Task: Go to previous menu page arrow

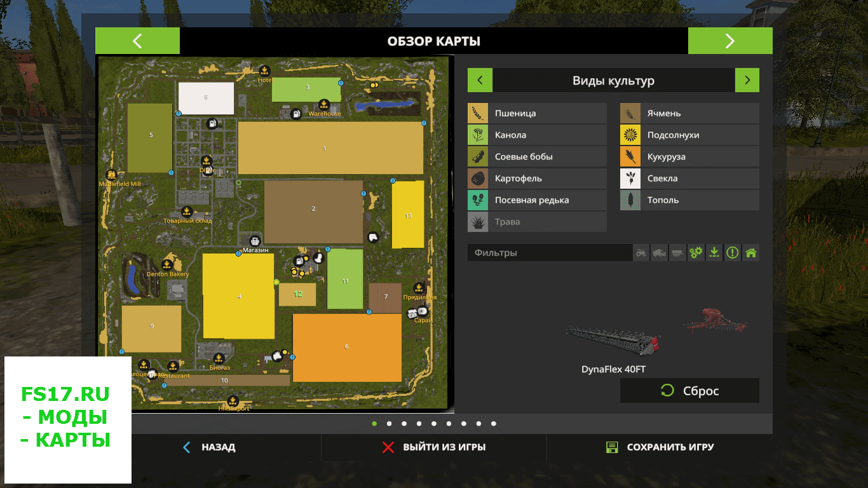Action: tap(137, 41)
